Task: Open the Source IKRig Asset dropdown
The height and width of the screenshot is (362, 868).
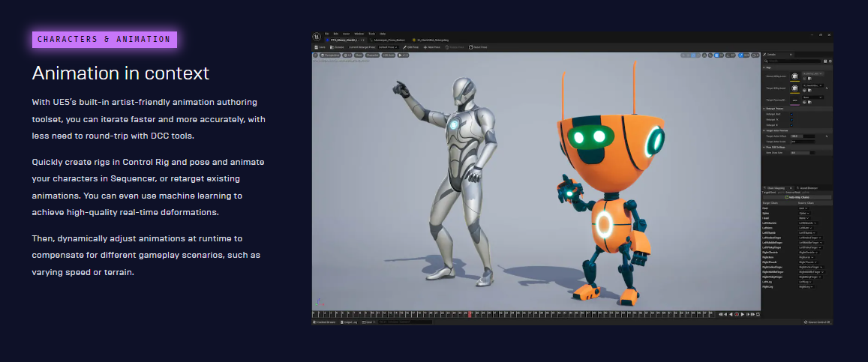Action: [812, 73]
